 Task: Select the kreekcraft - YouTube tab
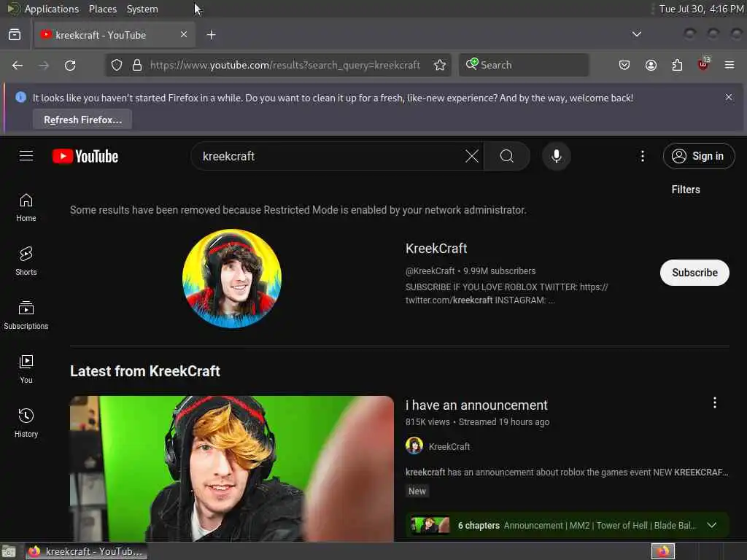115,35
